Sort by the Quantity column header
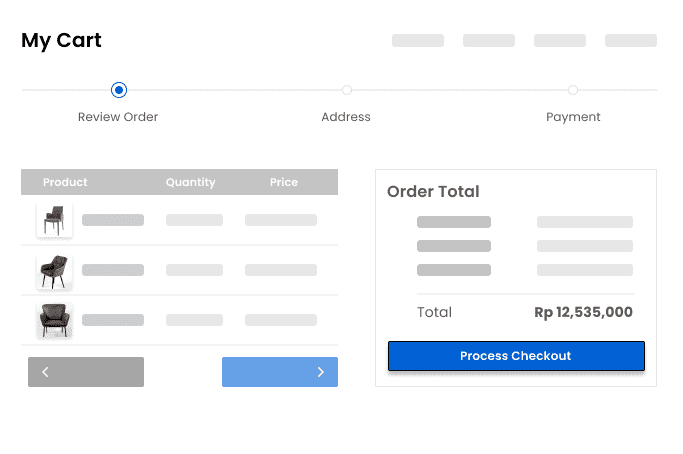683x454 pixels. click(191, 182)
